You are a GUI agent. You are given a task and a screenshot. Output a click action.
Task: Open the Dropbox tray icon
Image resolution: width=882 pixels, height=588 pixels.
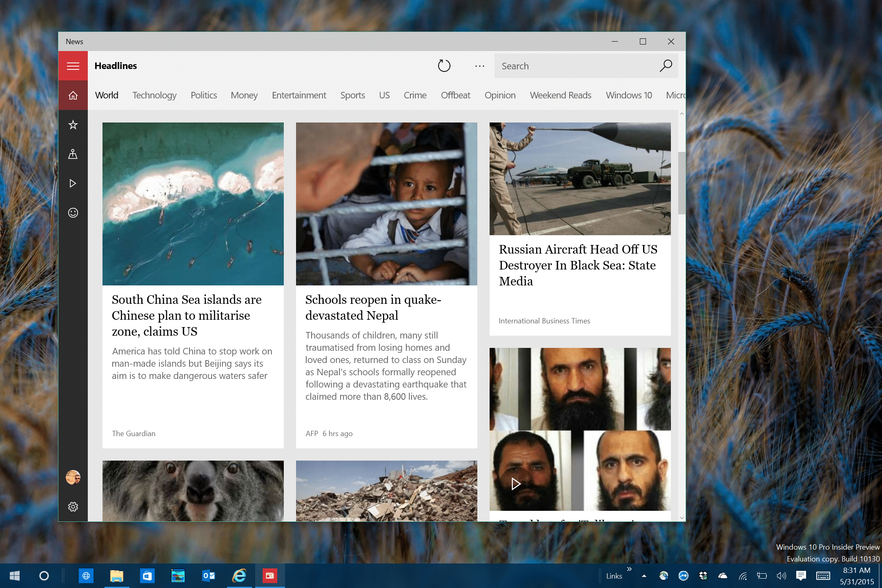[703, 576]
